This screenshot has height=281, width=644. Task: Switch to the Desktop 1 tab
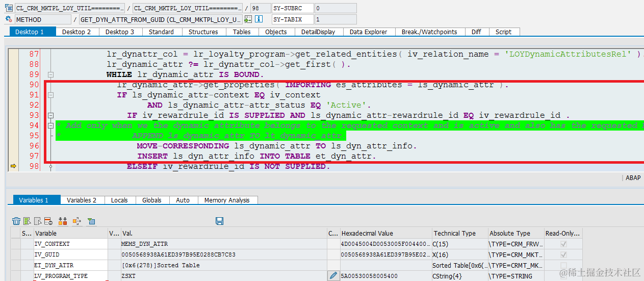pyautogui.click(x=33, y=32)
